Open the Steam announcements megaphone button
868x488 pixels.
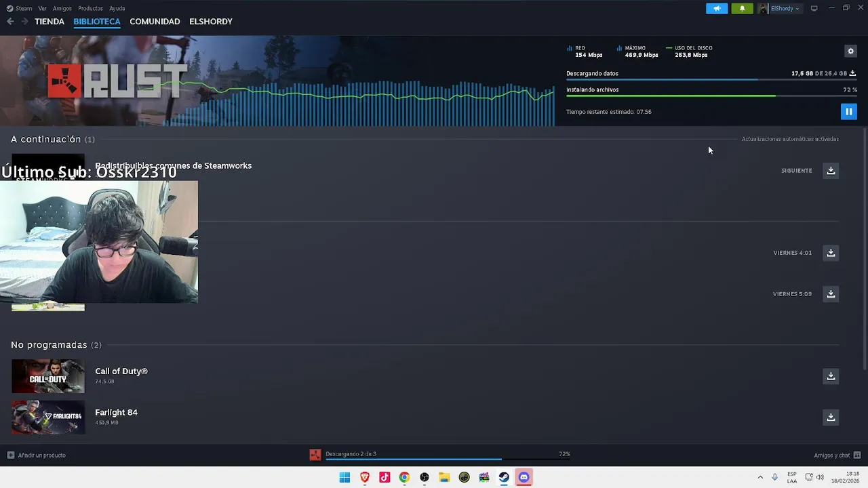point(717,8)
